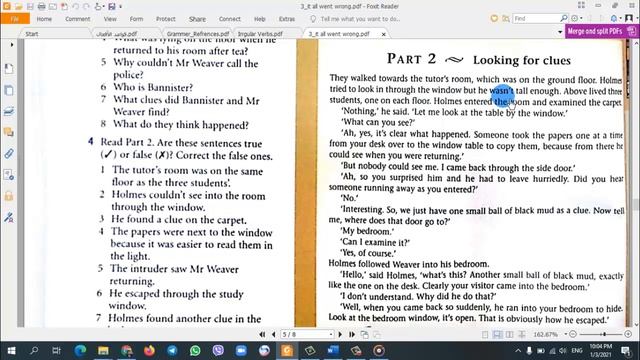Go to the last page
The width and height of the screenshot is (640, 360).
(x=352, y=334)
